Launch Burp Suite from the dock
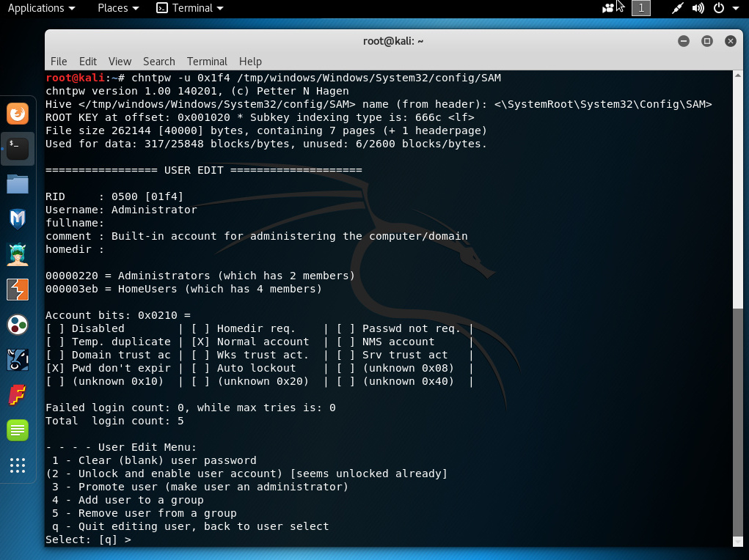This screenshot has width=749, height=560. tap(18, 290)
